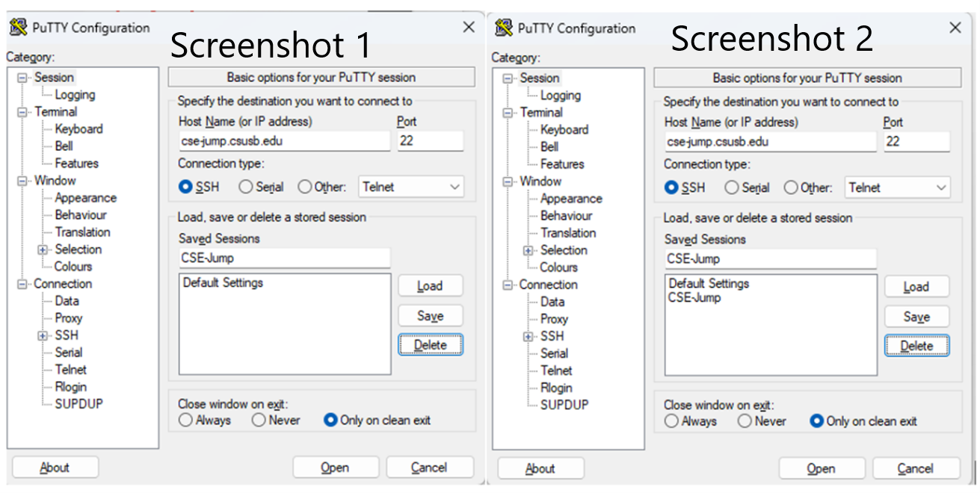Click Open button in Screenshot 2

[x=822, y=468]
